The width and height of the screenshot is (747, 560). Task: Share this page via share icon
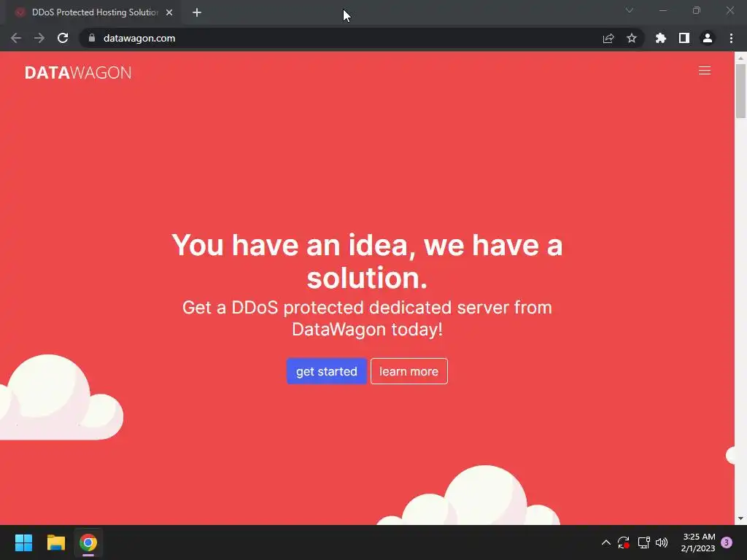click(608, 38)
